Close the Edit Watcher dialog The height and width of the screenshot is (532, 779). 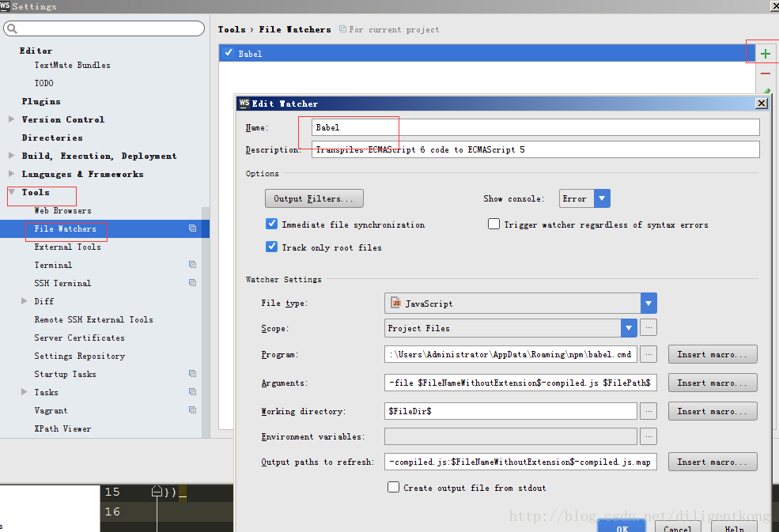pyautogui.click(x=762, y=103)
